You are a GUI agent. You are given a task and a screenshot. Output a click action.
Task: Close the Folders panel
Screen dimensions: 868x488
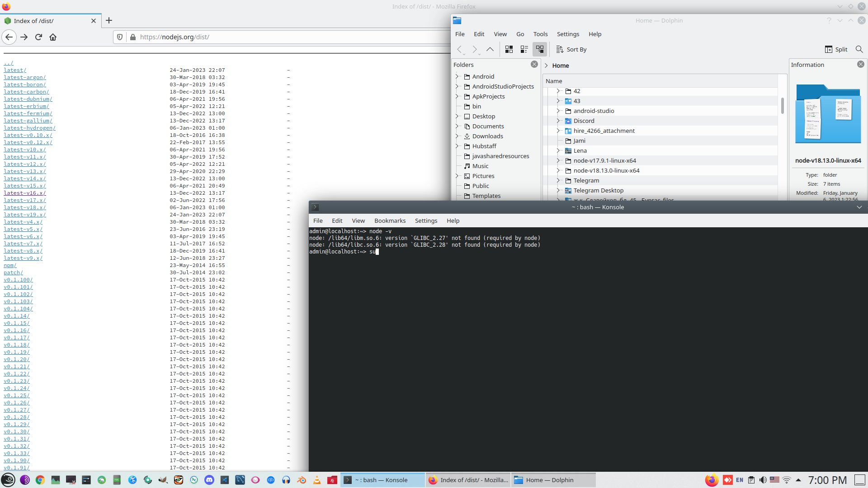click(x=534, y=65)
